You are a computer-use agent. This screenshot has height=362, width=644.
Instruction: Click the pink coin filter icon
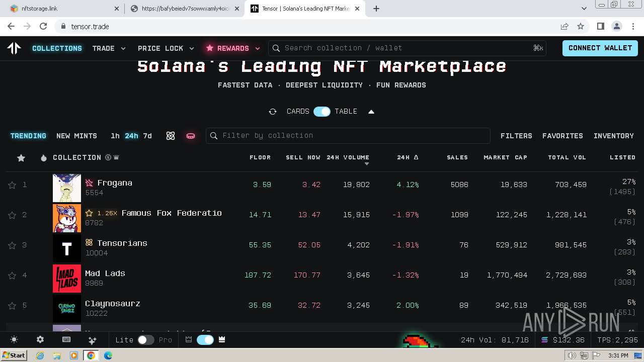point(191,136)
